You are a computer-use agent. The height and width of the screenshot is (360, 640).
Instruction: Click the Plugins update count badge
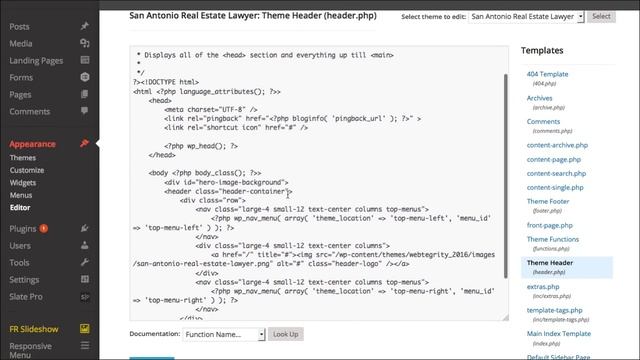(x=44, y=229)
